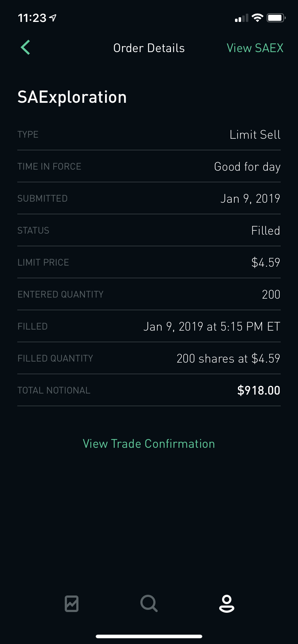Tap the location arrow beside time
Viewport: 298px width, 644px height.
click(53, 18)
